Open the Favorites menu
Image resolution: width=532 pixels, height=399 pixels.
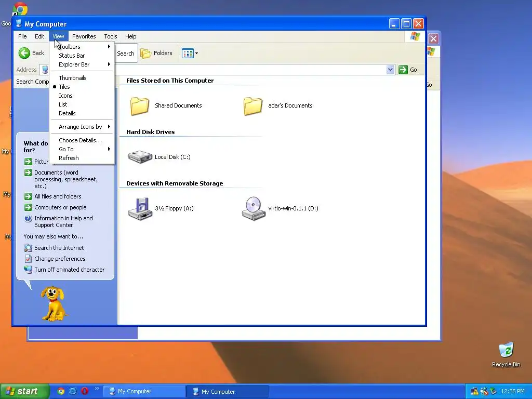(84, 36)
